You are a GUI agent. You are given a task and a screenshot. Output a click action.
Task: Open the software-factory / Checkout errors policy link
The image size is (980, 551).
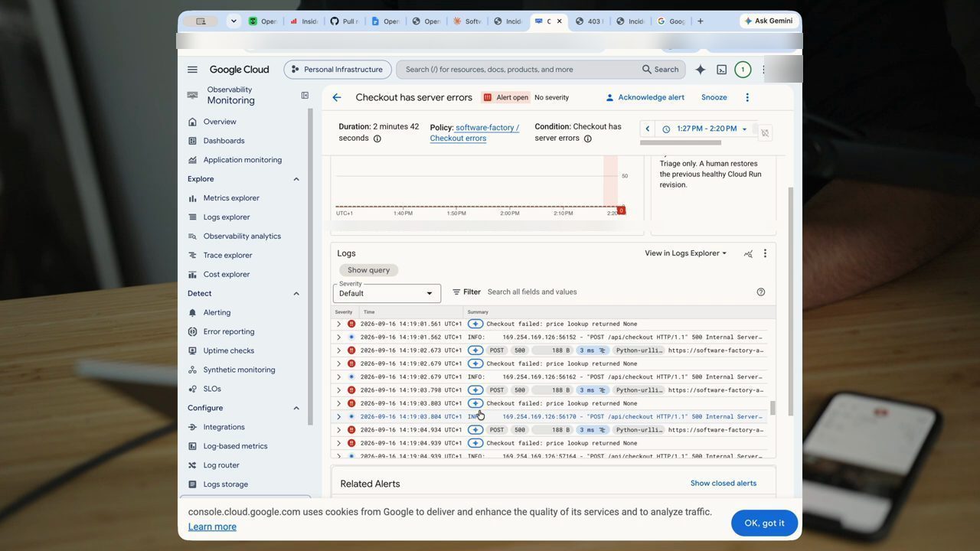475,133
